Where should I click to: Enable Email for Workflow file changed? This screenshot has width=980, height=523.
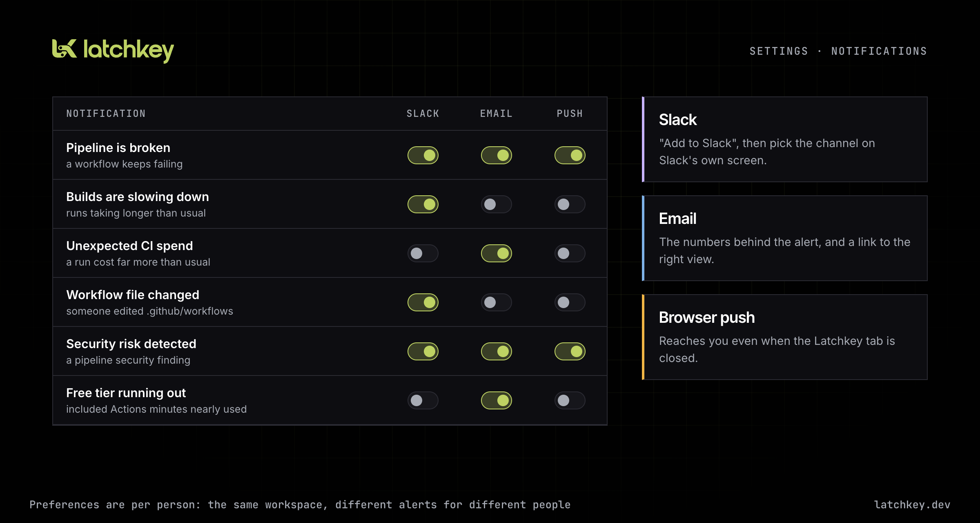[497, 302]
